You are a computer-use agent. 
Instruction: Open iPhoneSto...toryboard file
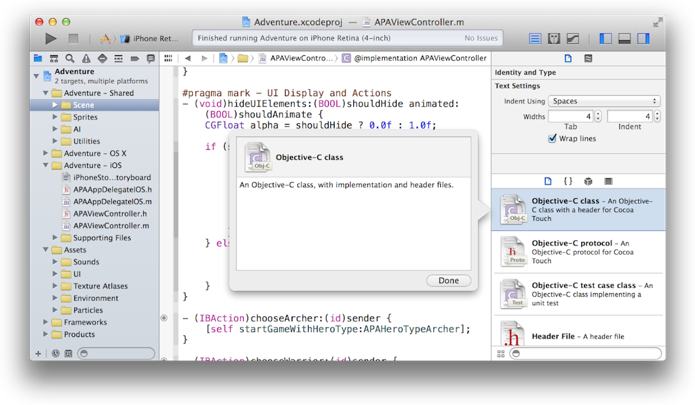(106, 177)
